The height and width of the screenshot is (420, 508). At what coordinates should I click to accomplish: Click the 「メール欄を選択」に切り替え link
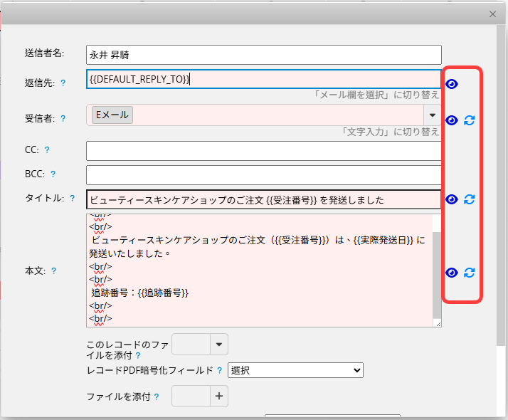point(376,95)
